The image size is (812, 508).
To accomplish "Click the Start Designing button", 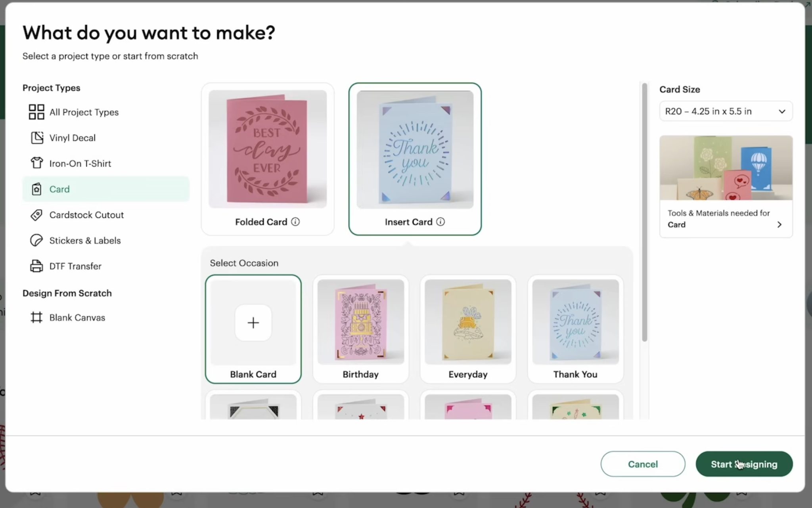I will click(744, 464).
